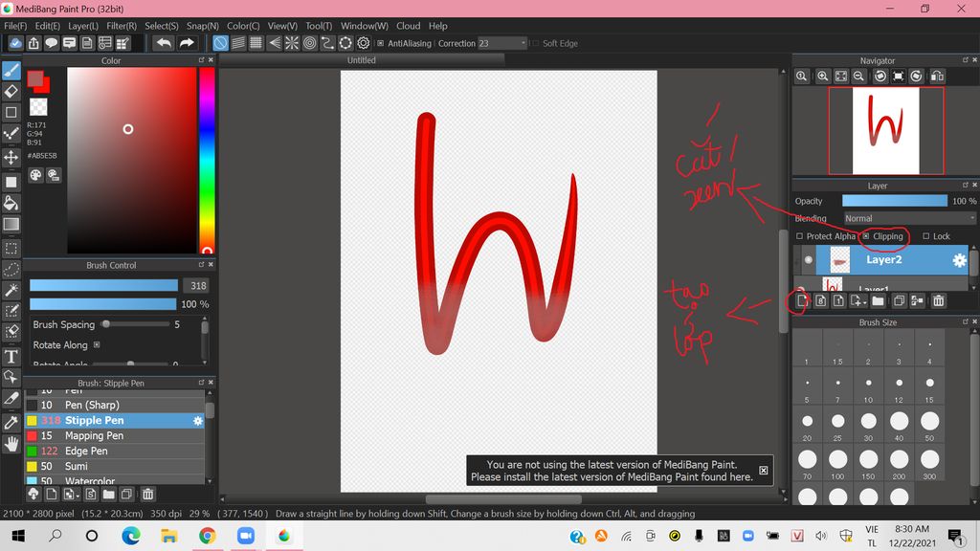Enable crisscross grid snap
This screenshot has width=980, height=551.
pos(256,43)
